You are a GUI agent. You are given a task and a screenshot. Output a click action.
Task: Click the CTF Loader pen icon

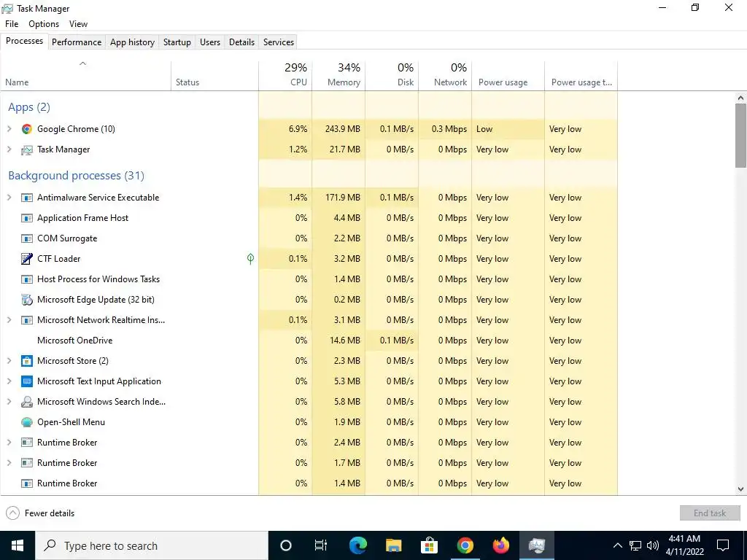point(27,259)
